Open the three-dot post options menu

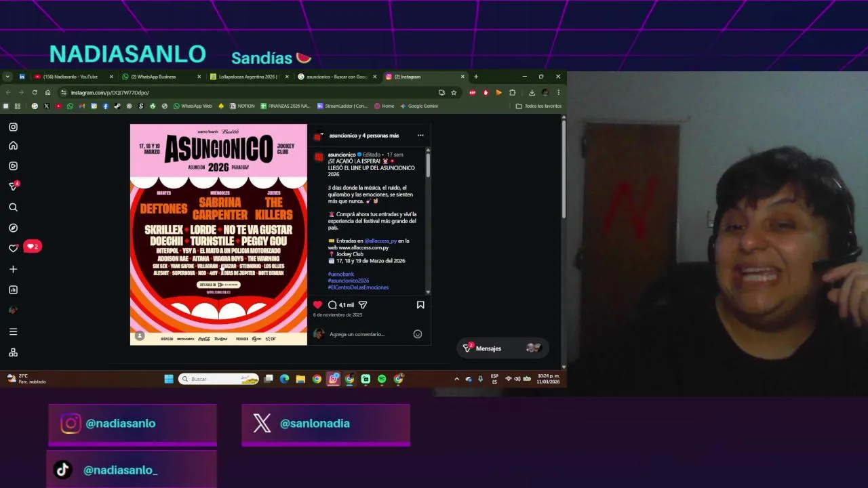point(420,136)
